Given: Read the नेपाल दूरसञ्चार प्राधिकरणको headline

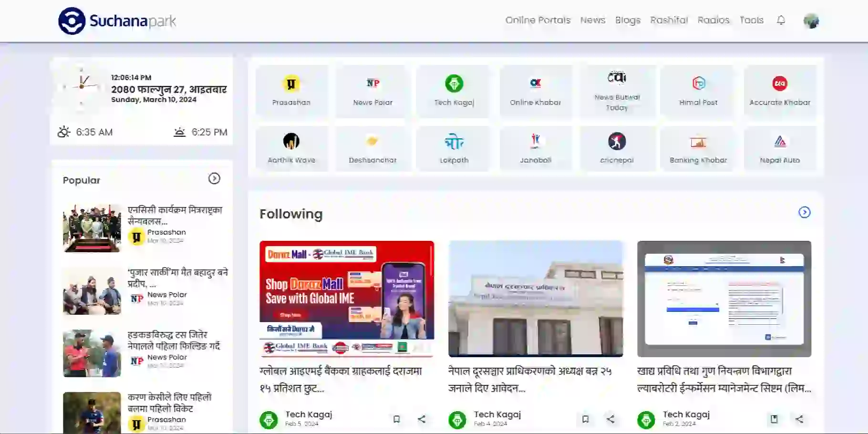Looking at the screenshot, I should click(x=530, y=379).
